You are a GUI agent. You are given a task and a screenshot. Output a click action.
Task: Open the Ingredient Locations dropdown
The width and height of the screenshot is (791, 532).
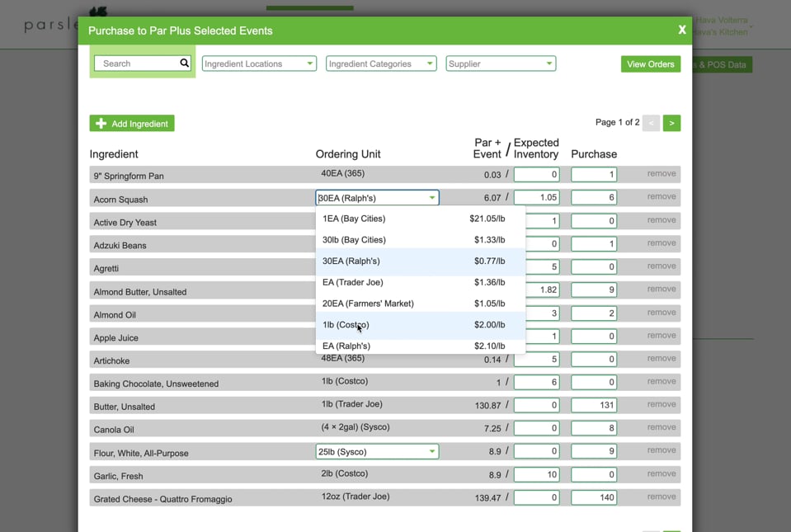coord(258,63)
